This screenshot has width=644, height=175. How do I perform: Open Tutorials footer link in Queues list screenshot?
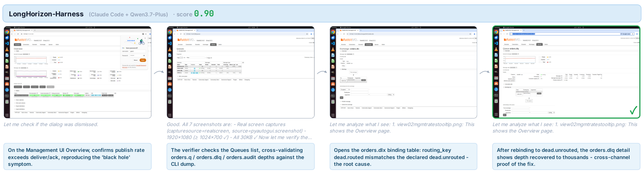click(194, 80)
